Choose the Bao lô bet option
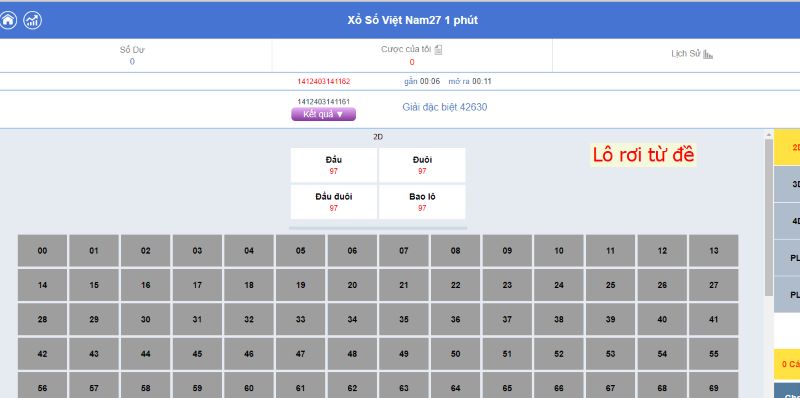Image resolution: width=800 pixels, height=398 pixels. point(422,202)
